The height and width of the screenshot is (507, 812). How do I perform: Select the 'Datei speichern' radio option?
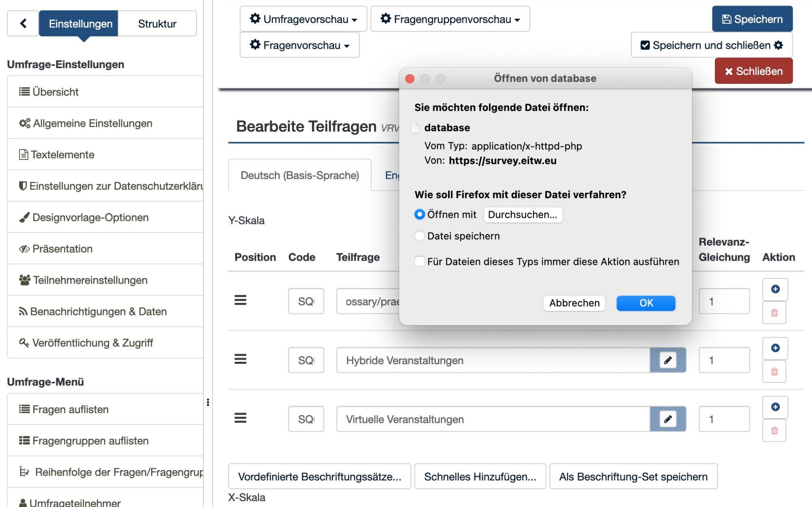pos(419,236)
